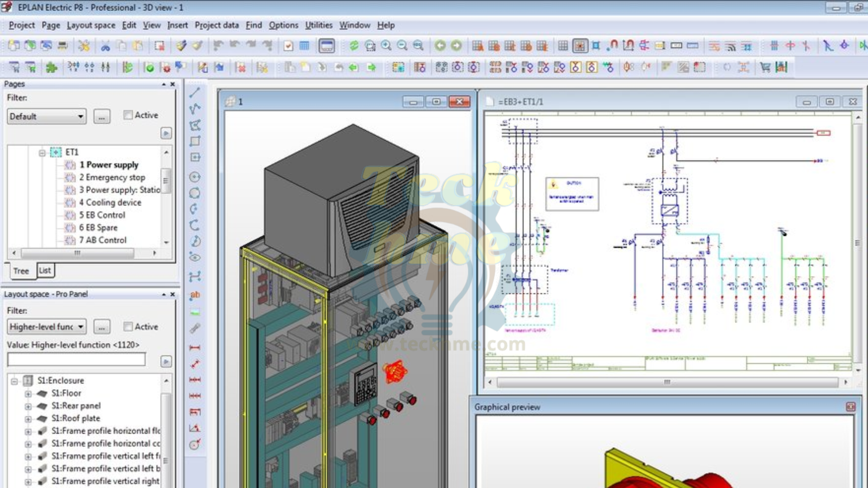Image resolution: width=868 pixels, height=488 pixels.
Task: Click the paint brush format icon
Action: [x=181, y=46]
